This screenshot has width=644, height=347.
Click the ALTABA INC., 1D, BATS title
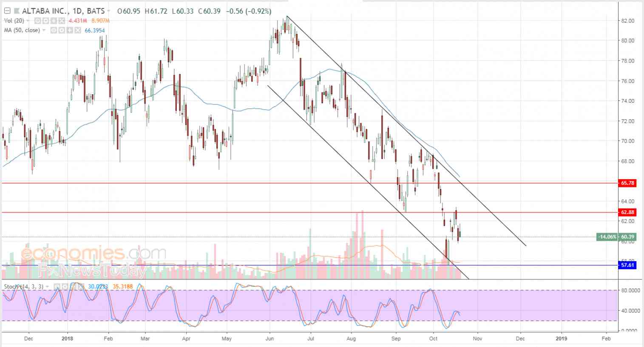click(62, 11)
